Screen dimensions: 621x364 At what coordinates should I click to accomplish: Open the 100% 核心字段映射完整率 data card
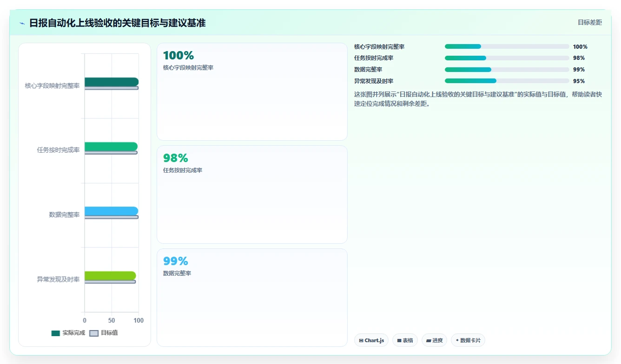(x=252, y=91)
